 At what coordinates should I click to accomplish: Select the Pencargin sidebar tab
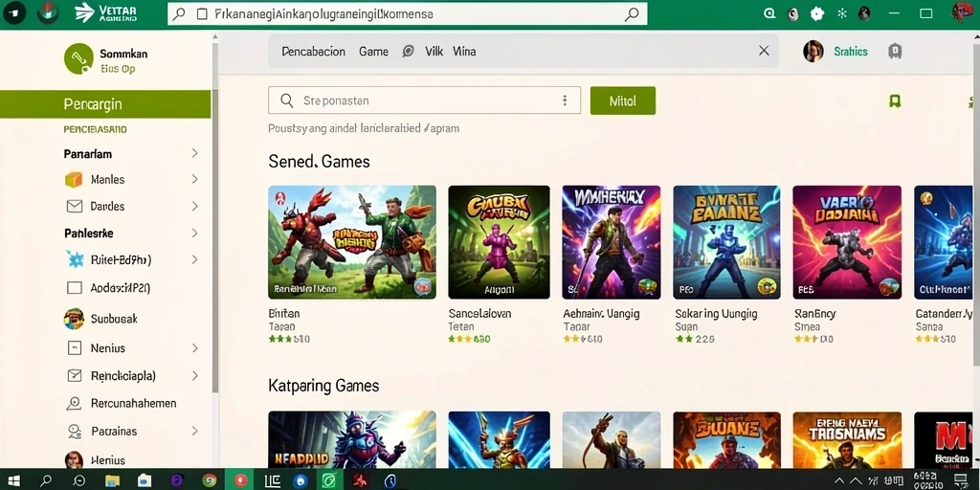click(x=105, y=104)
